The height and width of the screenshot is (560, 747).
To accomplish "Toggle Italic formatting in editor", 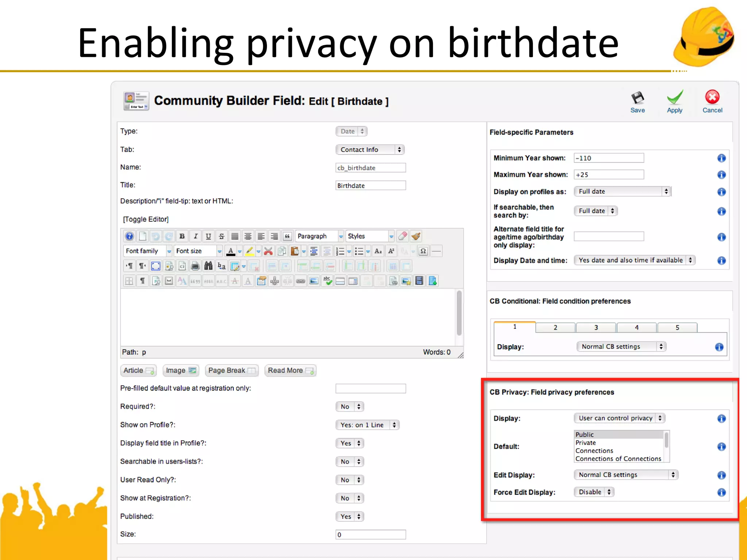I will pyautogui.click(x=195, y=236).
